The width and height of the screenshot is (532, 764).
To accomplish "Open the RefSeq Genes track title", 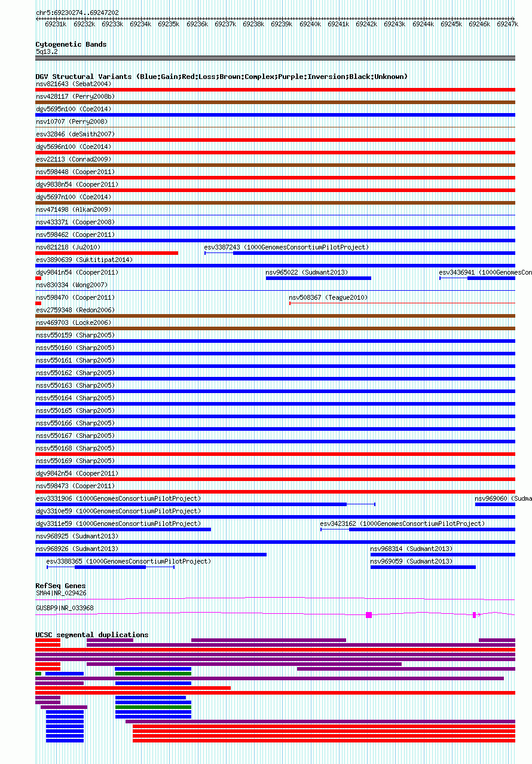I will (x=60, y=586).
